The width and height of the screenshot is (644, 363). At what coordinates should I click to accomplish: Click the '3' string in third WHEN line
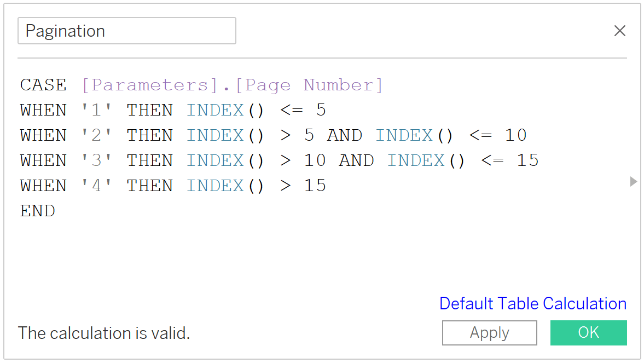(96, 160)
